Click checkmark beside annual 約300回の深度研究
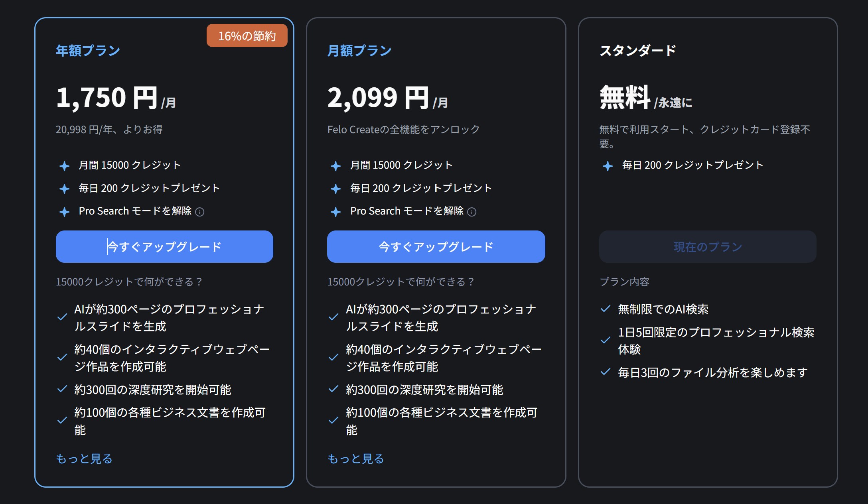868x504 pixels. (x=62, y=389)
